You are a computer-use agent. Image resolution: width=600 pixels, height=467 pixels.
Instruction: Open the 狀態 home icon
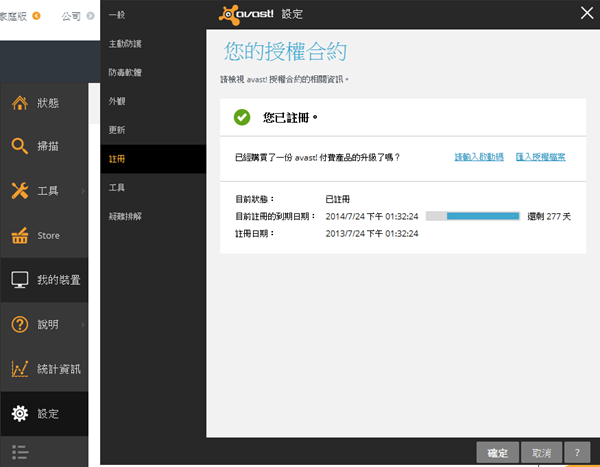point(20,103)
